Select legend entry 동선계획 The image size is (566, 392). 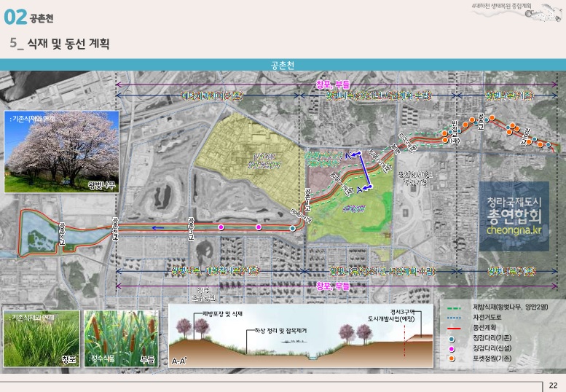coord(484,327)
